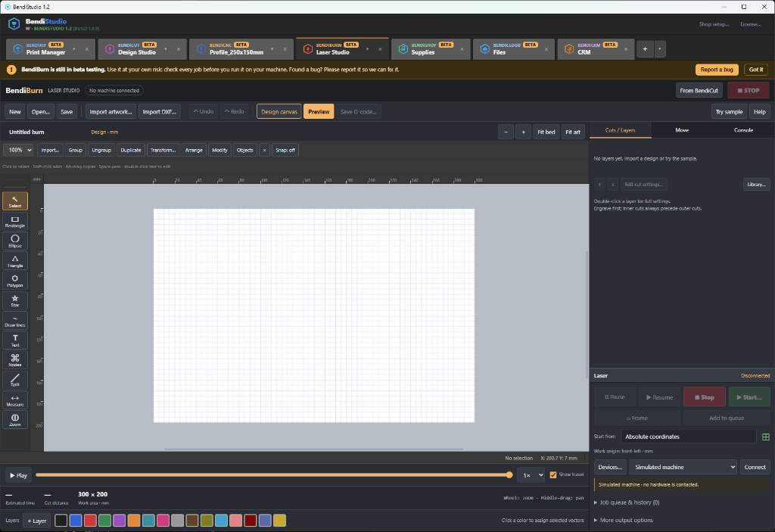Choose the Split tool

(15, 380)
